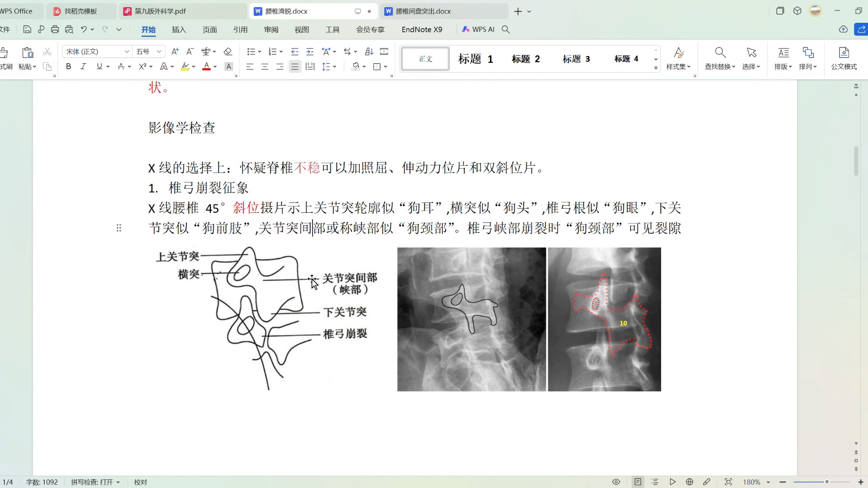Toggle bold formatting
The height and width of the screenshot is (488, 868).
(x=68, y=67)
